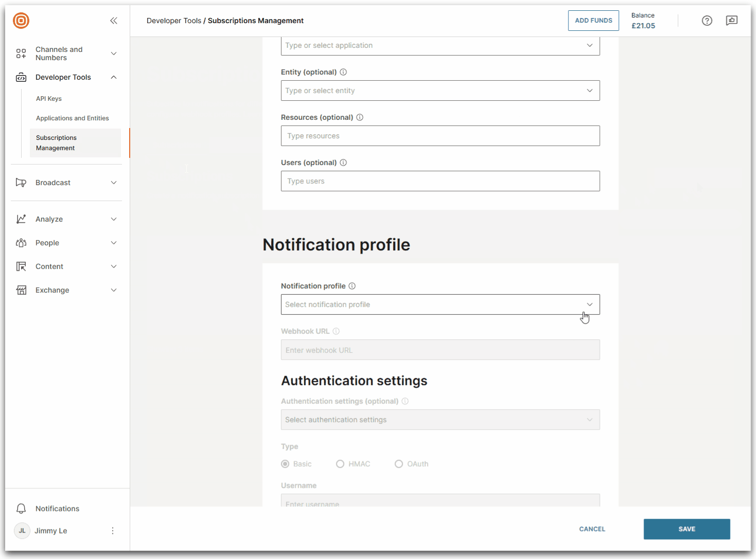Collapse the sidebar with double-chevron icon
This screenshot has width=756, height=559.
point(114,21)
